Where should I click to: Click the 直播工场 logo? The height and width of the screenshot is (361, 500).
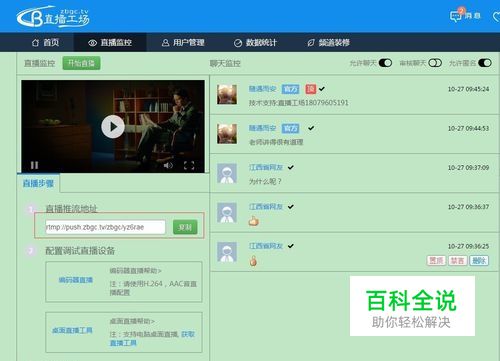(x=53, y=17)
